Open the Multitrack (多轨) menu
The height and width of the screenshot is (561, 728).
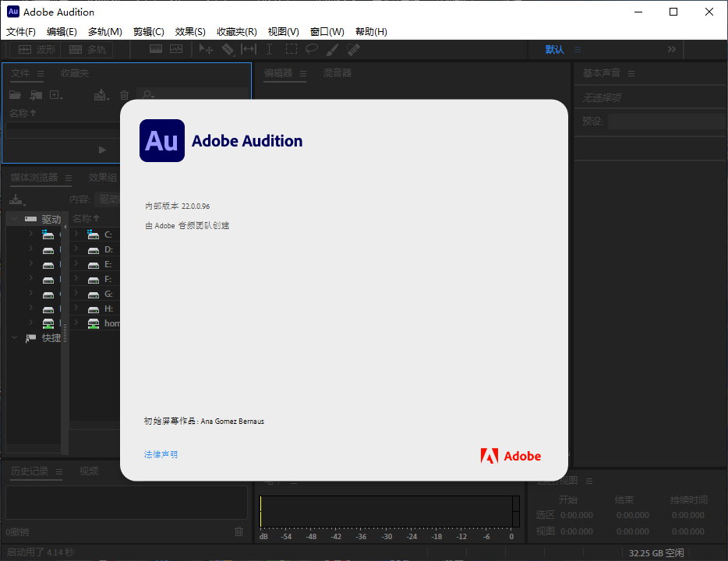click(x=105, y=31)
